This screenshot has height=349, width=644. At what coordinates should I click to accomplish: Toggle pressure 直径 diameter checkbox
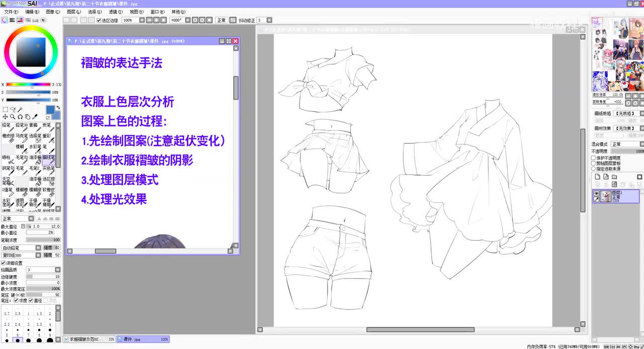31,301
